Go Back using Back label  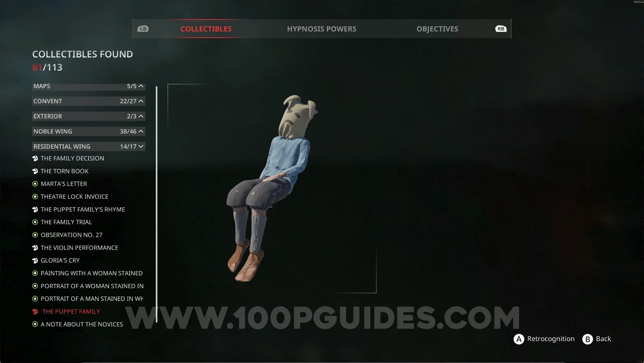tap(603, 339)
